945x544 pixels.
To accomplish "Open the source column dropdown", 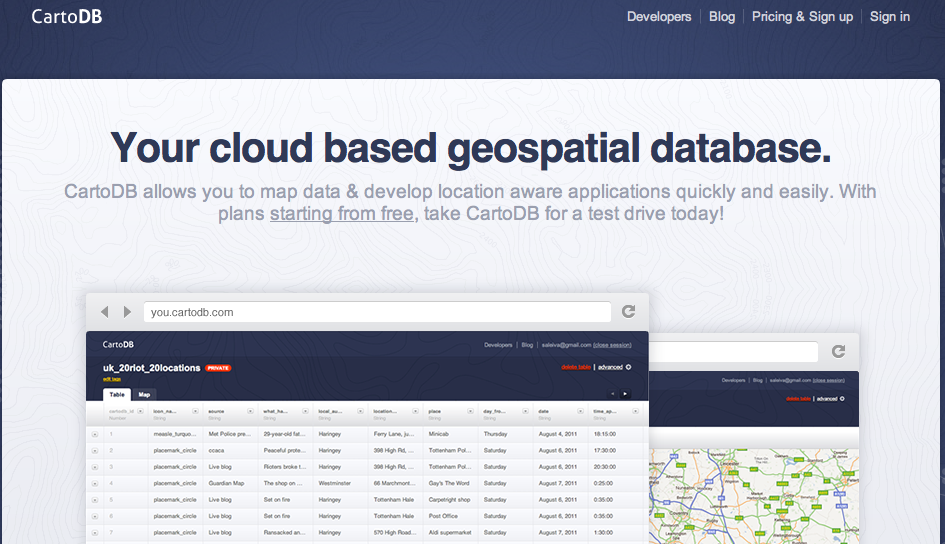I will pyautogui.click(x=250, y=411).
